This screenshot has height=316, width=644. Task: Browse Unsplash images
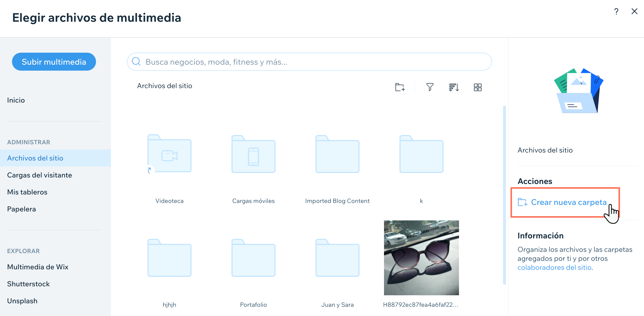coord(22,301)
